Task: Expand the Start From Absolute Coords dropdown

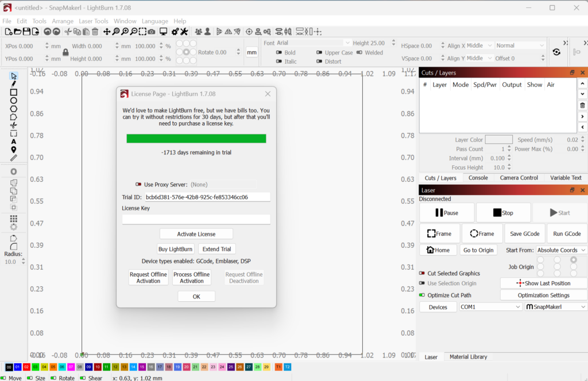Action: [x=562, y=250]
